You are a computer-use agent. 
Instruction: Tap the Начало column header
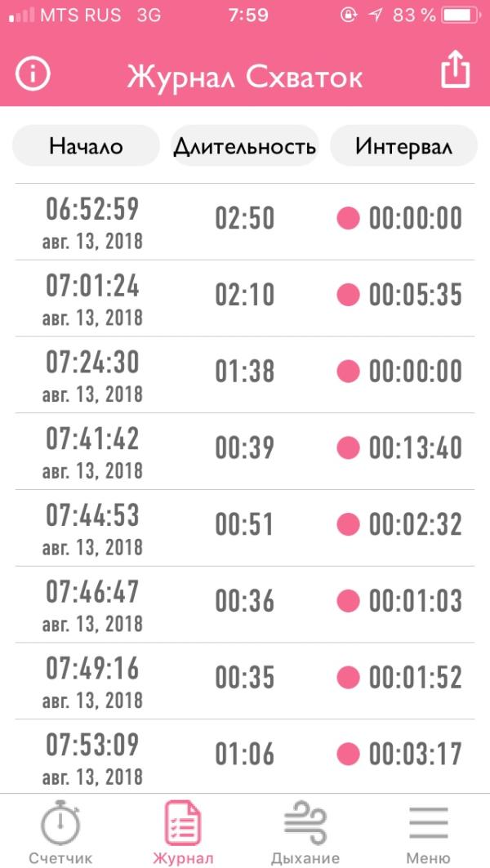point(86,145)
